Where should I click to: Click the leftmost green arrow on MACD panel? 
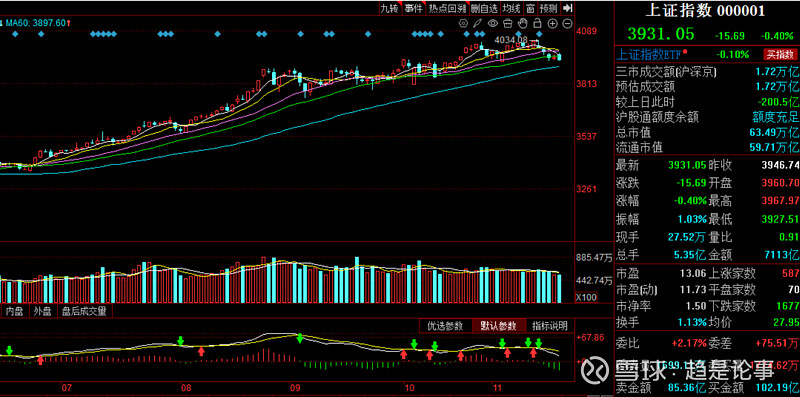[9, 350]
